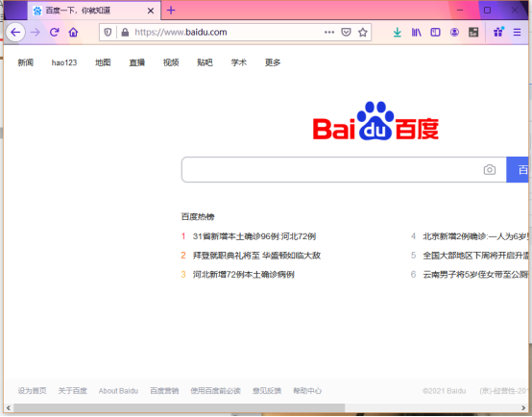532x417 pixels.
Task: Click the Baidu logo
Action: pyautogui.click(x=375, y=121)
